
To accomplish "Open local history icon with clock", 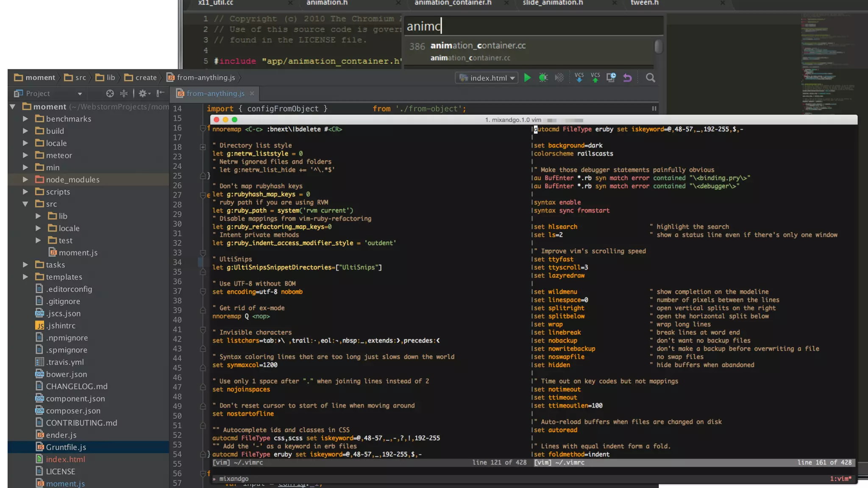I will [x=611, y=78].
